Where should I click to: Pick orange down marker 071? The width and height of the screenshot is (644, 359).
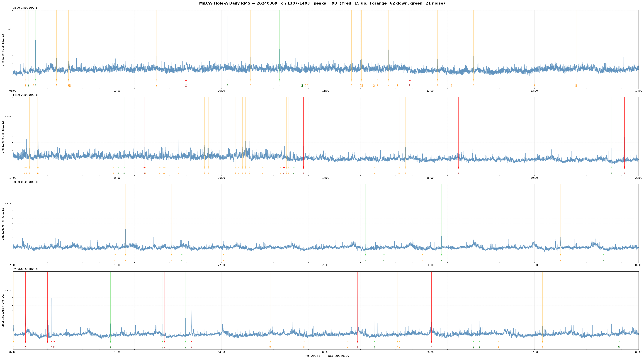(x=422, y=254)
